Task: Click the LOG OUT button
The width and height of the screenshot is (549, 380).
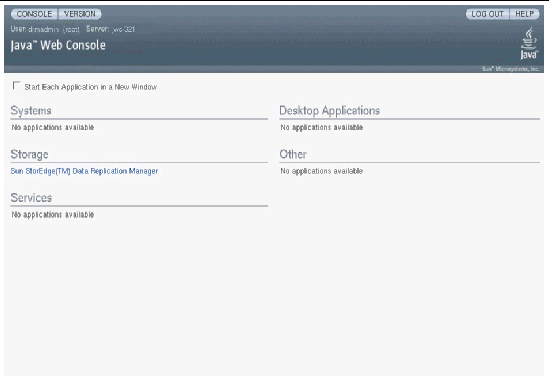Action: 487,14
